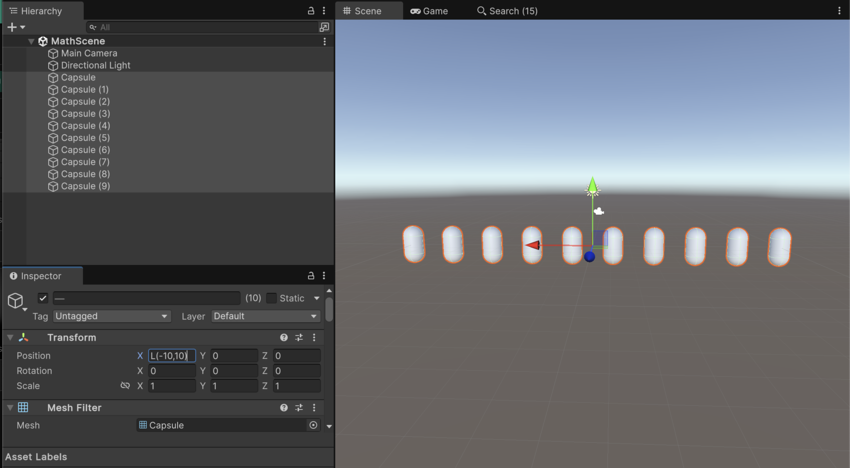Viewport: 850px width, 468px height.
Task: Switch to the Game tab
Action: pyautogui.click(x=429, y=11)
